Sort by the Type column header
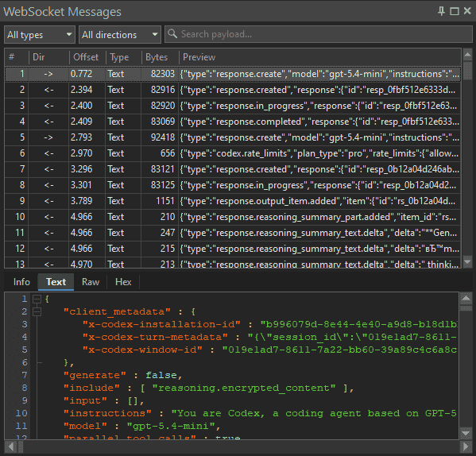 tap(123, 56)
